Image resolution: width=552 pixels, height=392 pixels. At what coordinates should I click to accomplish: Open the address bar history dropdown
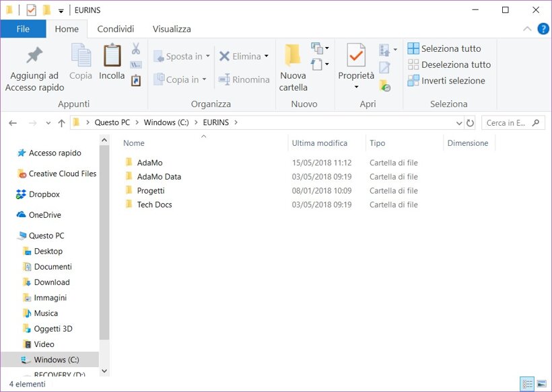459,123
